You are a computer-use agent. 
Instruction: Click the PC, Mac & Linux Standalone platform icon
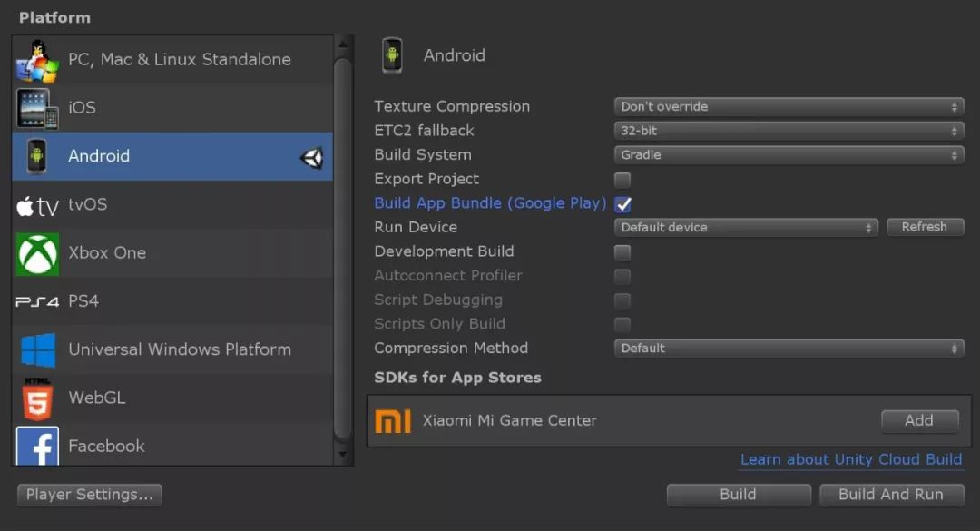click(x=37, y=61)
